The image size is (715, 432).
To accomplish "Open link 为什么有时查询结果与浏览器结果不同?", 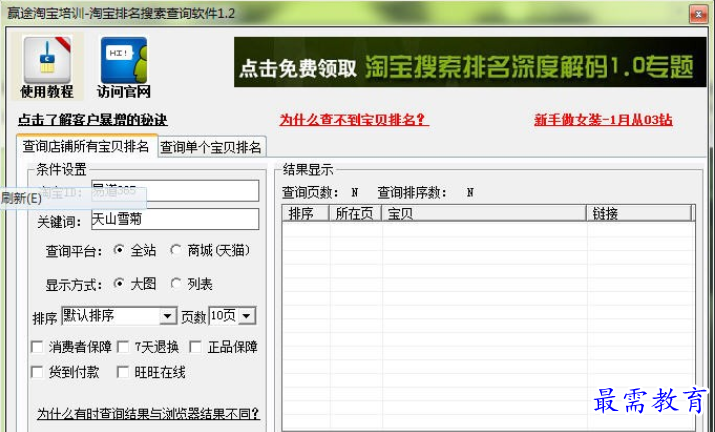I will [148, 414].
